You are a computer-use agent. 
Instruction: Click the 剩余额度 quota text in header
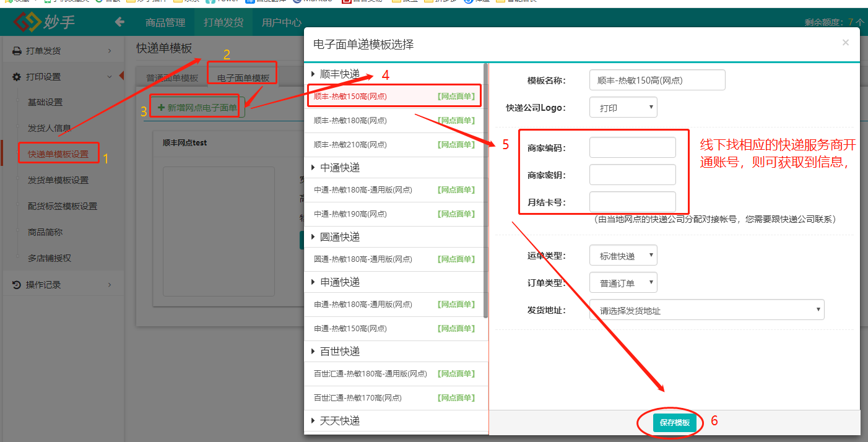coord(834,22)
